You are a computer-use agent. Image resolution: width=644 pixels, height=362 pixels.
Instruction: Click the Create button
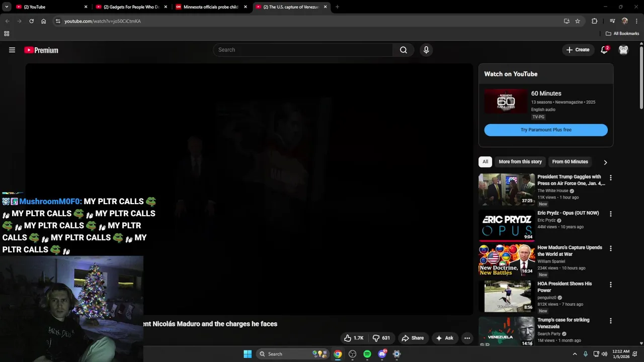pos(578,50)
